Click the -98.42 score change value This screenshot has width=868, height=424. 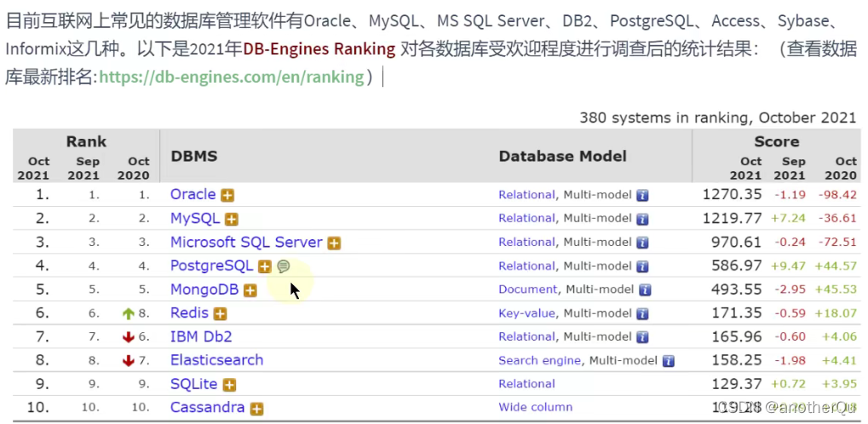pos(836,195)
